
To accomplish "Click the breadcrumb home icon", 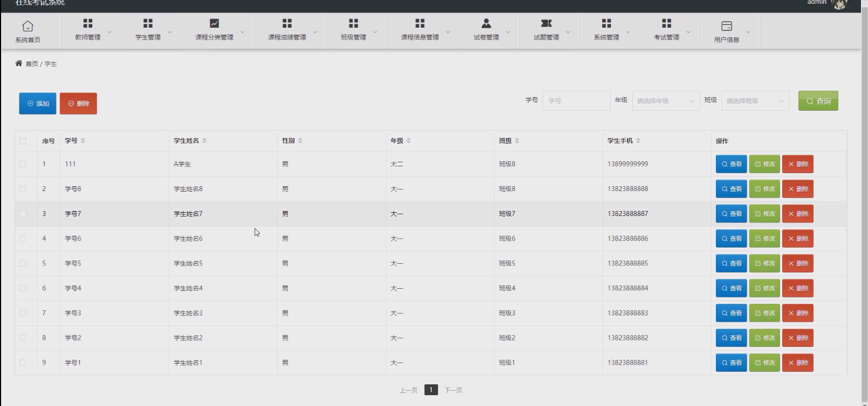I will coord(18,64).
